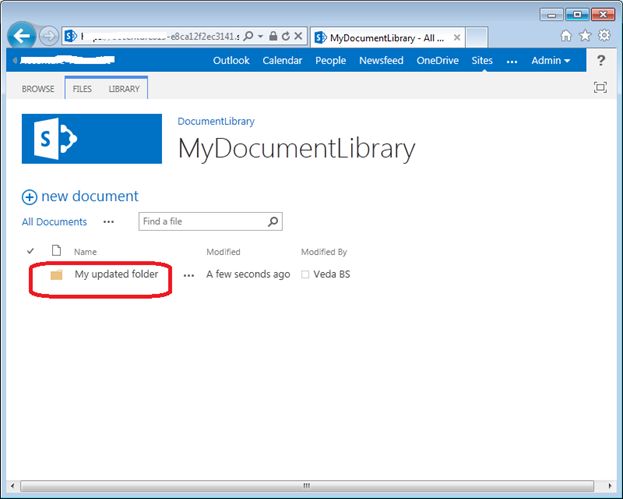Switch to the LIBRARY ribbon tab
The height and width of the screenshot is (499, 623).
(x=124, y=89)
